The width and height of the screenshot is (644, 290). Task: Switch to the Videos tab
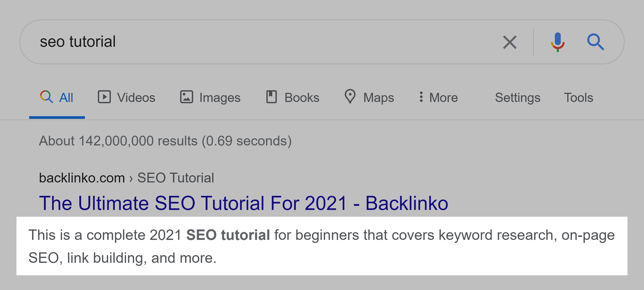click(136, 97)
